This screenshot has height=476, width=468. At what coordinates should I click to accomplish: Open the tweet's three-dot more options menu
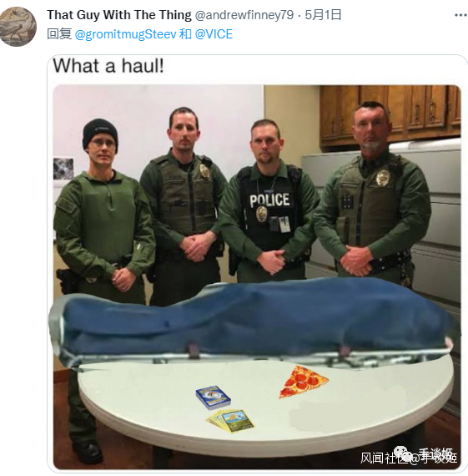click(460, 15)
